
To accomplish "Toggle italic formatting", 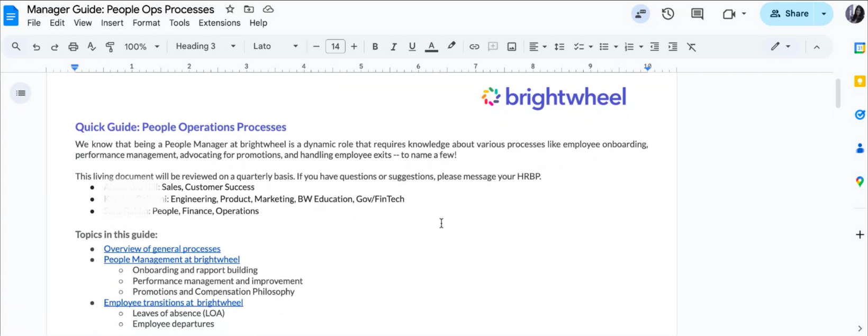I will point(393,47).
